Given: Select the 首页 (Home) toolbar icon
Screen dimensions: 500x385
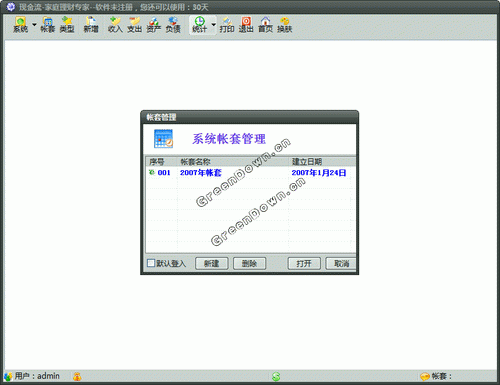Looking at the screenshot, I should click(x=265, y=25).
